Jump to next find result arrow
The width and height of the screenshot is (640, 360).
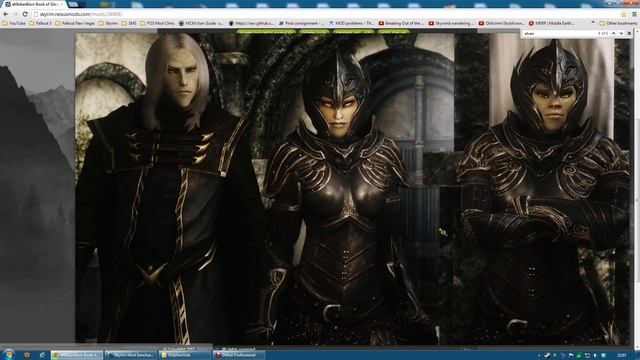click(621, 33)
